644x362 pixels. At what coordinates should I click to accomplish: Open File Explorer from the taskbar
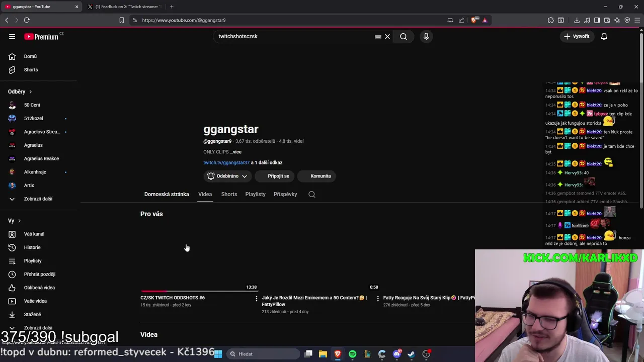323,354
